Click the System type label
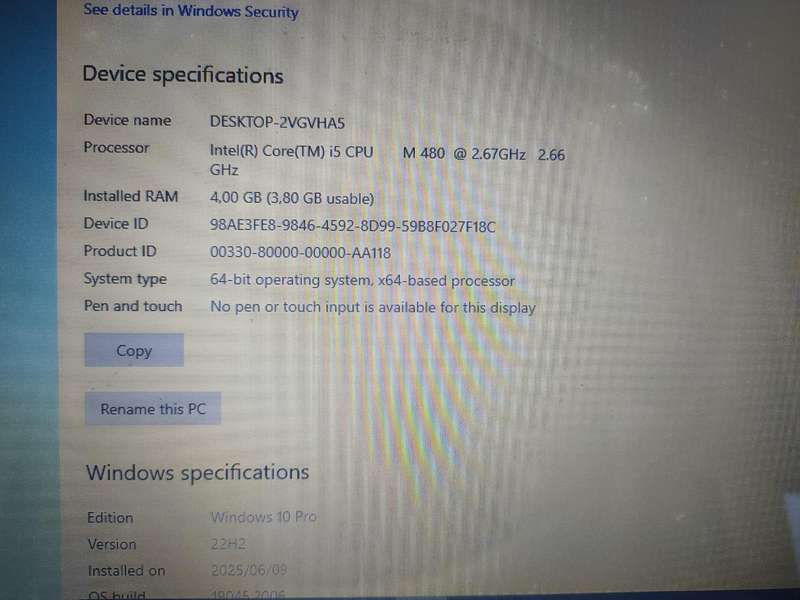The height and width of the screenshot is (600, 800). click(x=125, y=279)
